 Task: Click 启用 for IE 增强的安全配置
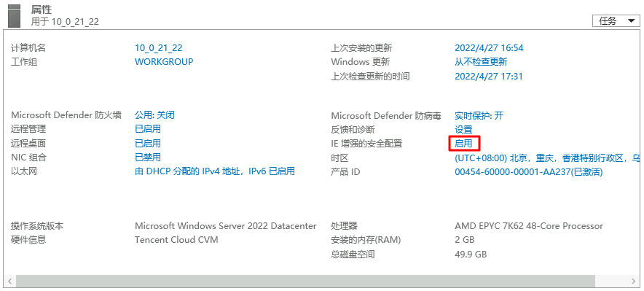[x=464, y=144]
